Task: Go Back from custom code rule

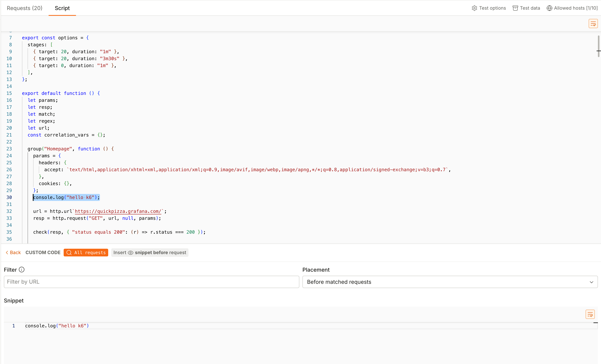Action: 13,252
